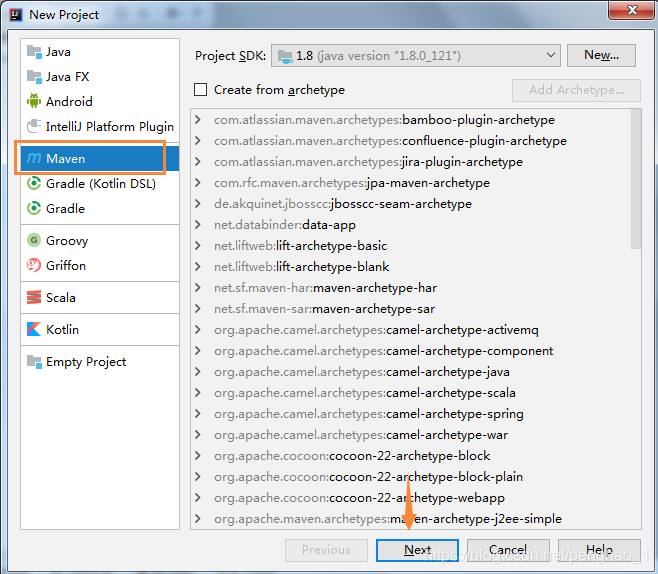Click the IntelliJ Platform Plugin icon
This screenshot has height=574, width=658.
34,126
